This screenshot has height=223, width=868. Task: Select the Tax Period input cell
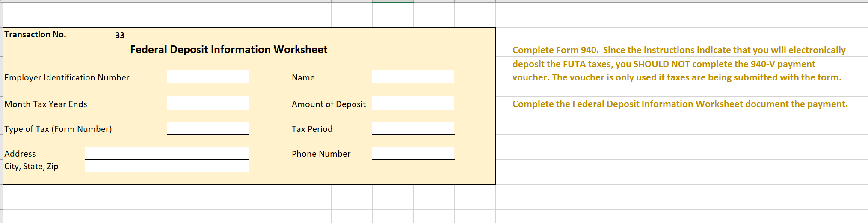click(413, 128)
